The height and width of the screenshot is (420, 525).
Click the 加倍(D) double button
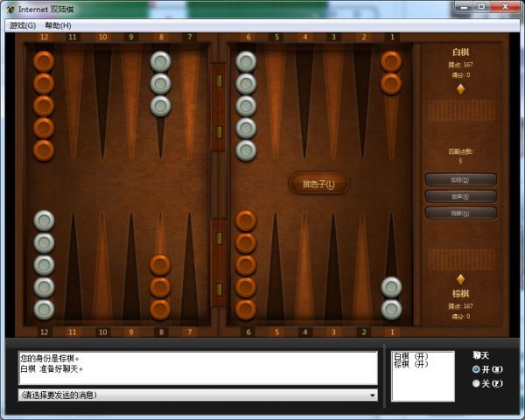460,179
